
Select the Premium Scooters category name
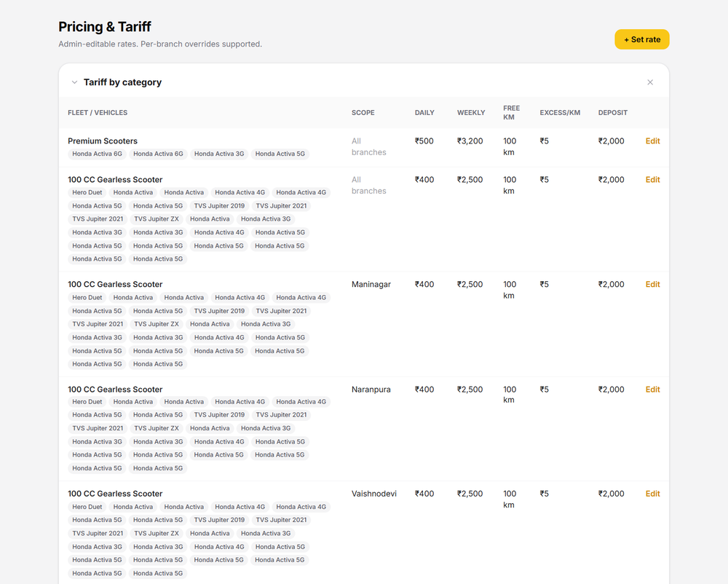click(103, 141)
